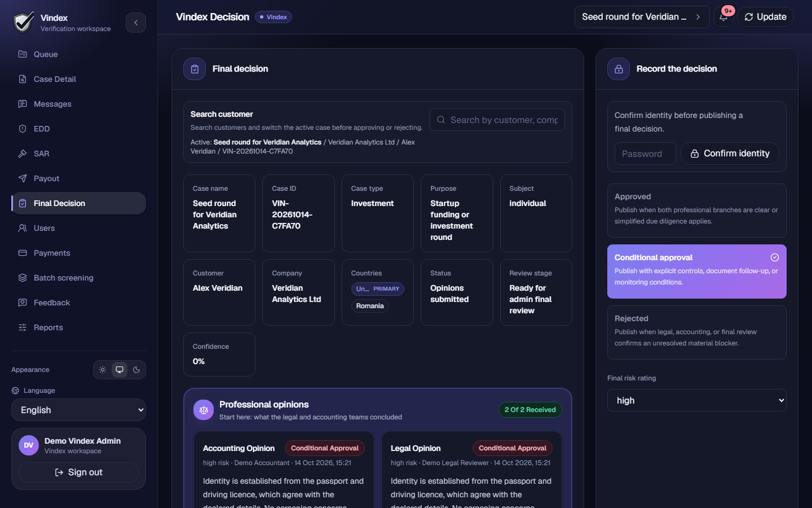Screen dimensions: 812x508
Task: Click the Reports sliders icon
Action: pos(23,327)
